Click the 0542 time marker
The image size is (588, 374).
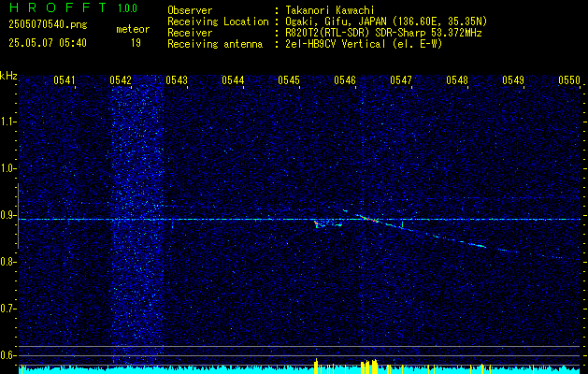pyautogui.click(x=121, y=80)
